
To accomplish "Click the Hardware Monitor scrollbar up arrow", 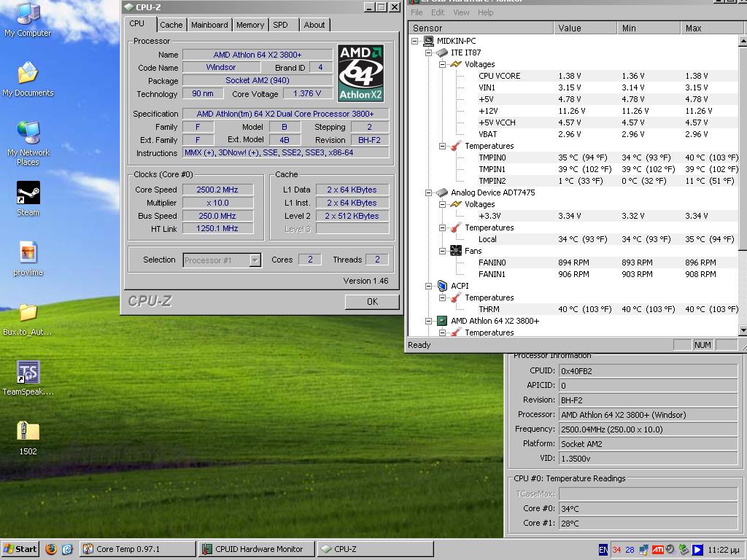I will coord(743,42).
